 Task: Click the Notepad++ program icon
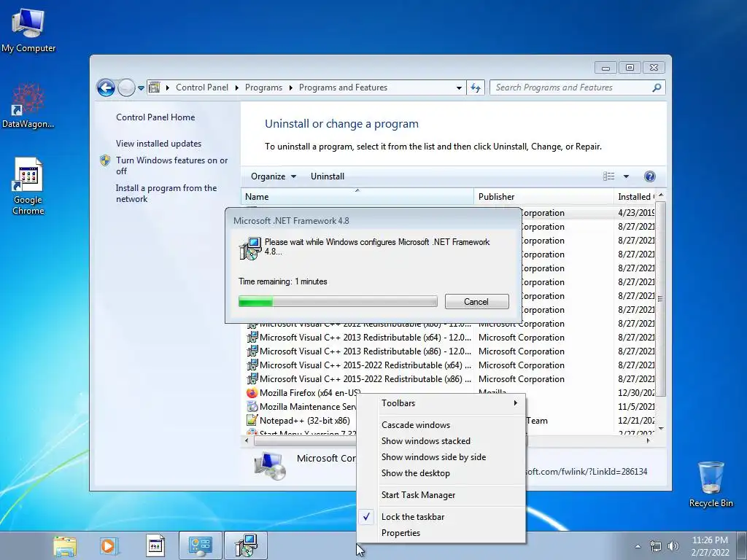click(252, 421)
